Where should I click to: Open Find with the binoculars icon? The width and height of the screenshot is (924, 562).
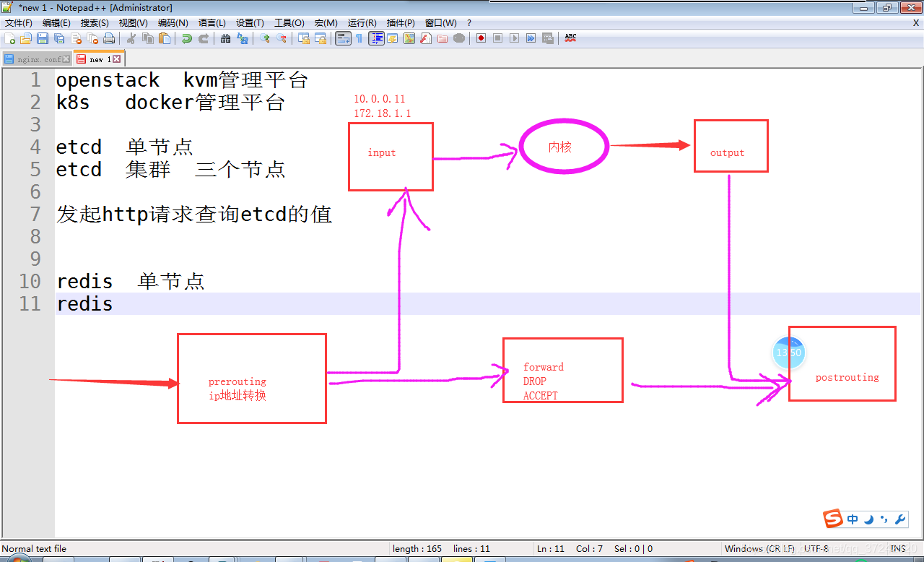pos(225,38)
